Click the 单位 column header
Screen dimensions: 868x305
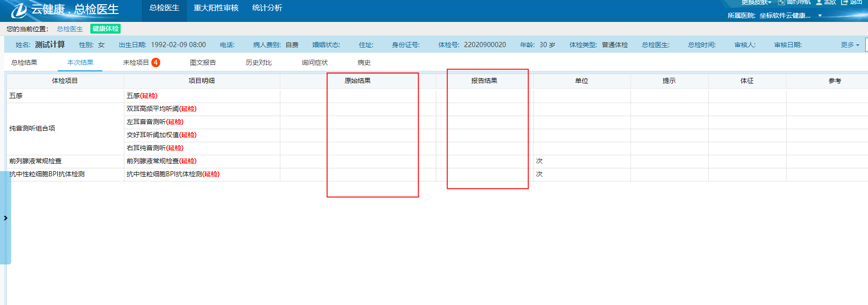tap(582, 81)
